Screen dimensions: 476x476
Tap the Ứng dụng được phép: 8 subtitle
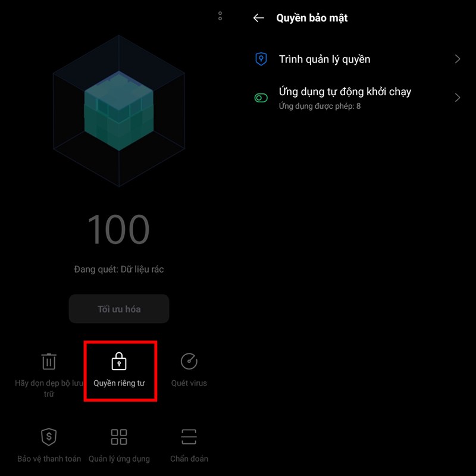pos(320,107)
